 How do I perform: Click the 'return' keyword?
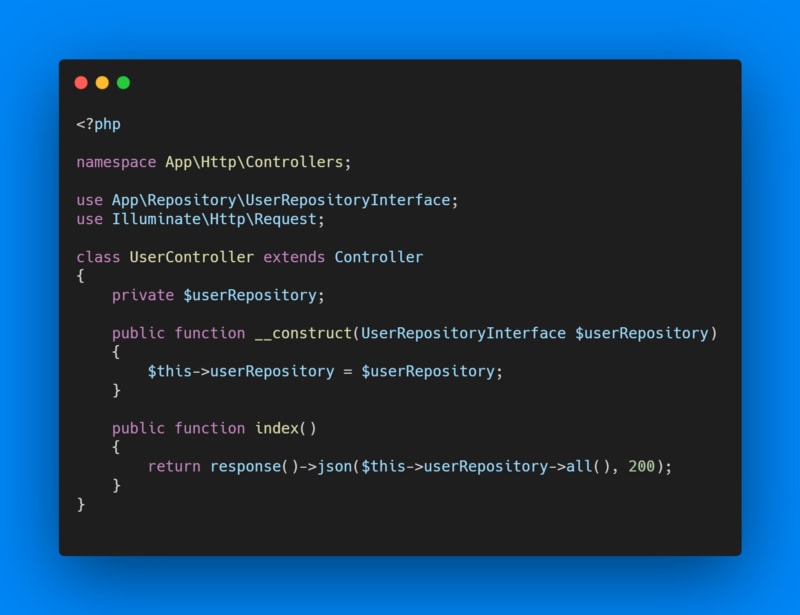174,466
